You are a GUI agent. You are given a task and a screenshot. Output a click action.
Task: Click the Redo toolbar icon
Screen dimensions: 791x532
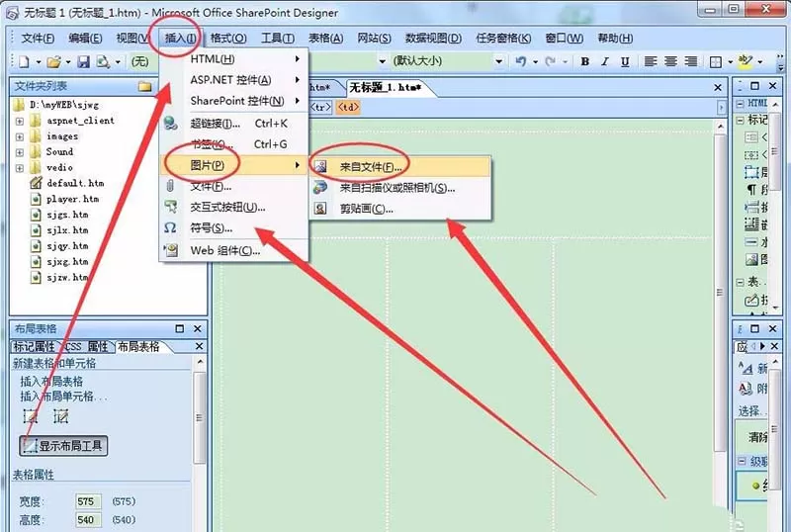coord(551,61)
